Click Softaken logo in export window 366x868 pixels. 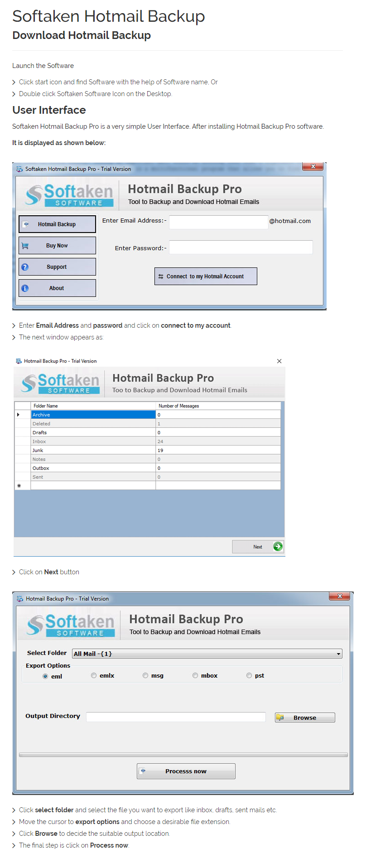pos(71,626)
